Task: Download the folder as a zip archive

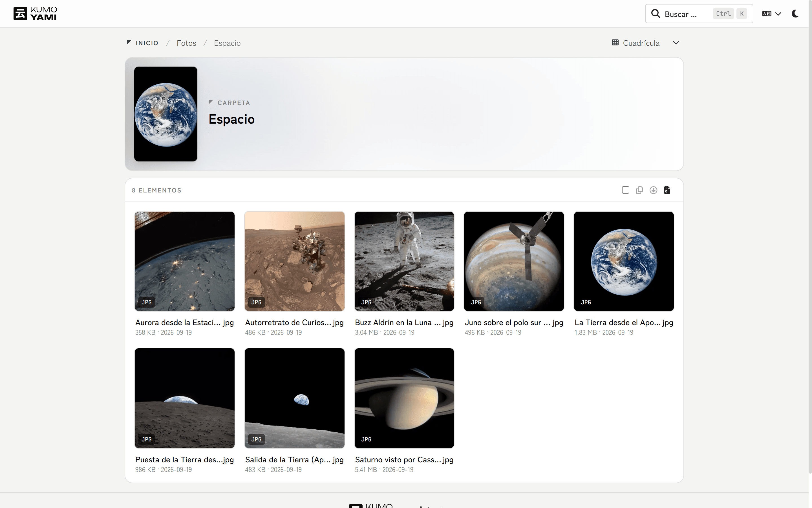Action: pyautogui.click(x=667, y=190)
